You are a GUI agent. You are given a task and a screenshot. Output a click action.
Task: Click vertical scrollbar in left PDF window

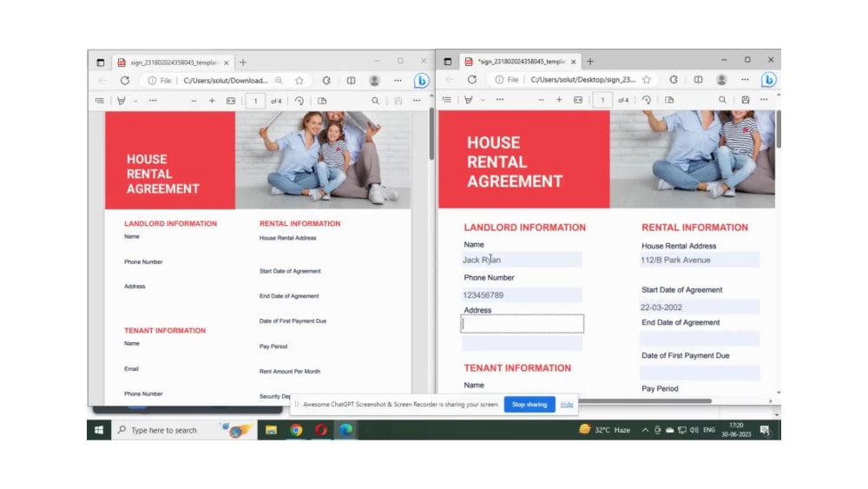pyautogui.click(x=431, y=134)
